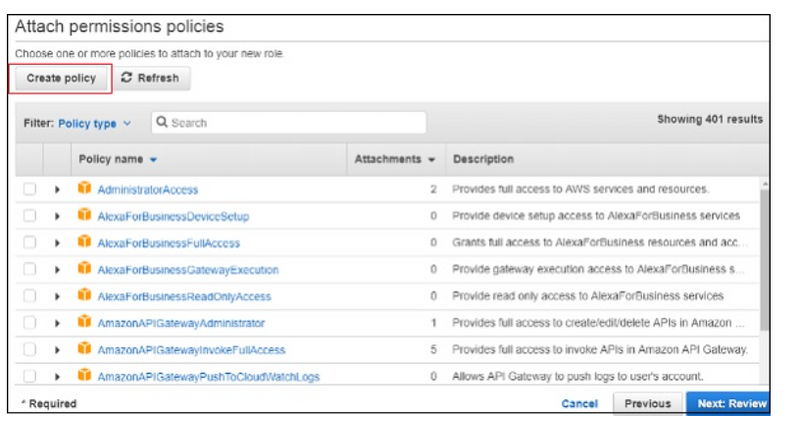The image size is (800, 425).
Task: Click the policy icon beside AlexaForBusinessGatewayExecution
Action: pyautogui.click(x=84, y=268)
